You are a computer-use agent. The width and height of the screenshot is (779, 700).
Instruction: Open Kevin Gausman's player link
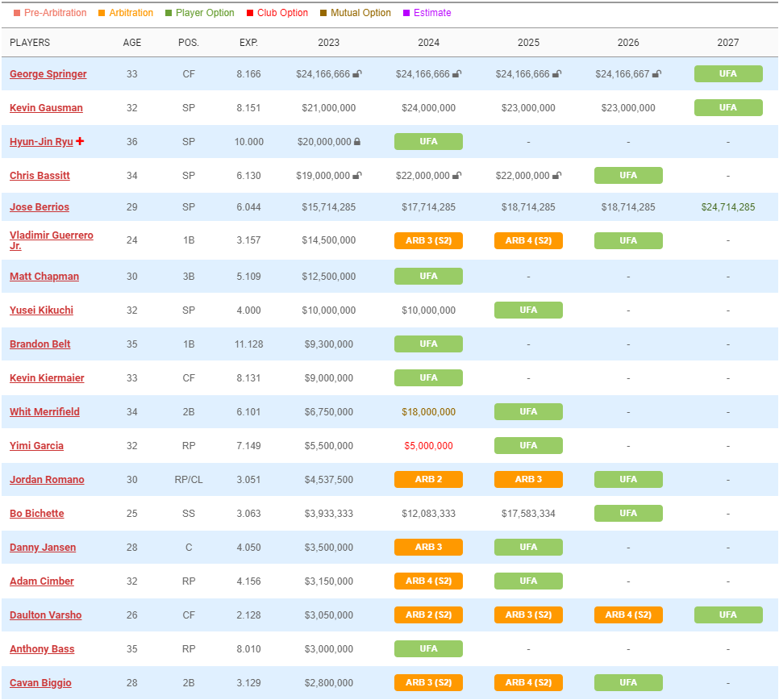tap(46, 108)
